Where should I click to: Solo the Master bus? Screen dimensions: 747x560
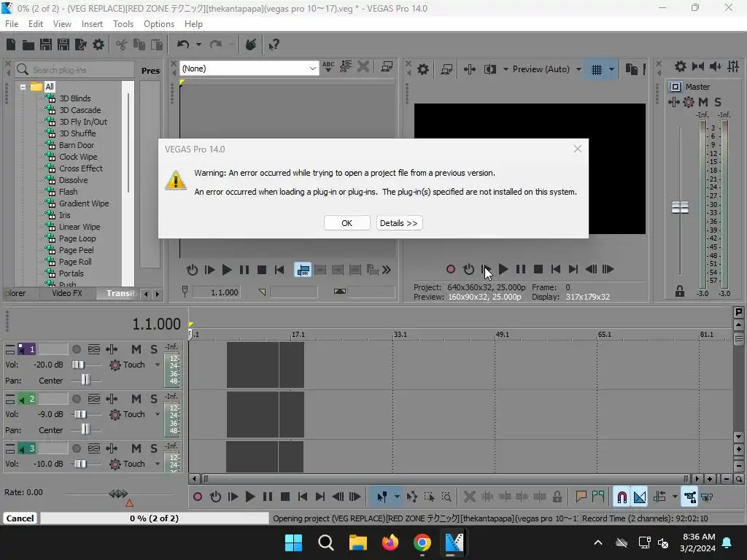[718, 102]
